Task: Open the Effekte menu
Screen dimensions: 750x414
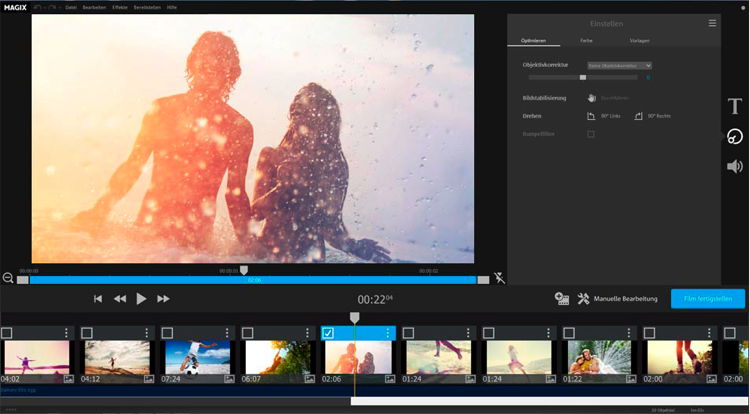Action: pos(119,7)
